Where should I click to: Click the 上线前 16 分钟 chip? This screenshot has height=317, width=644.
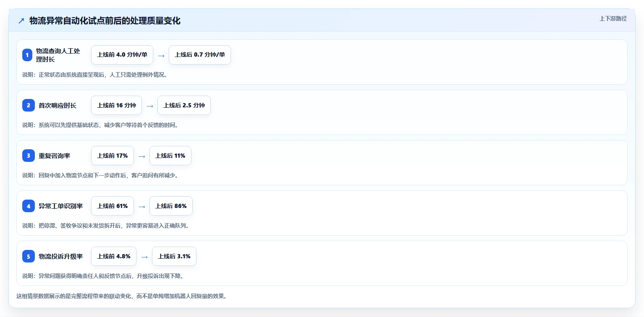coord(117,105)
